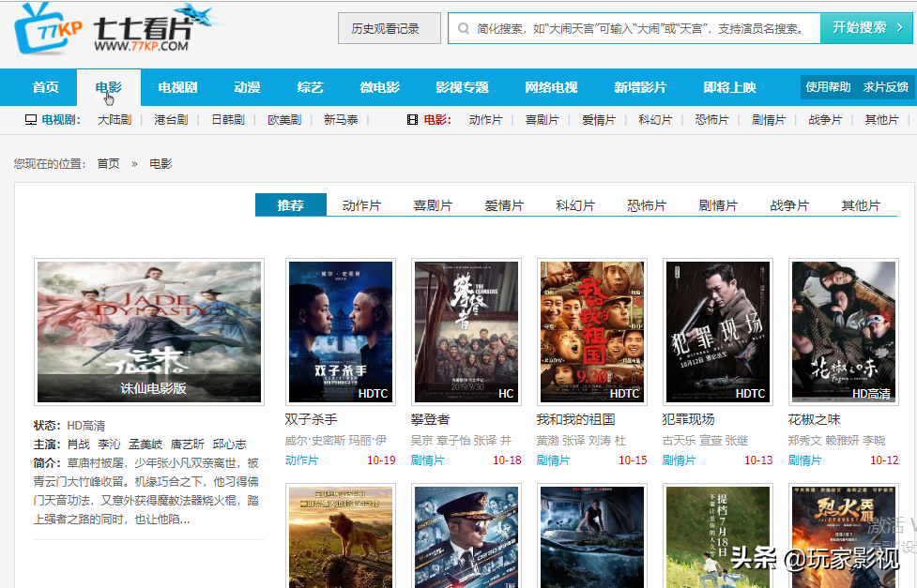Click the magnifier area inside the search box
This screenshot has width=917, height=588.
466,27
